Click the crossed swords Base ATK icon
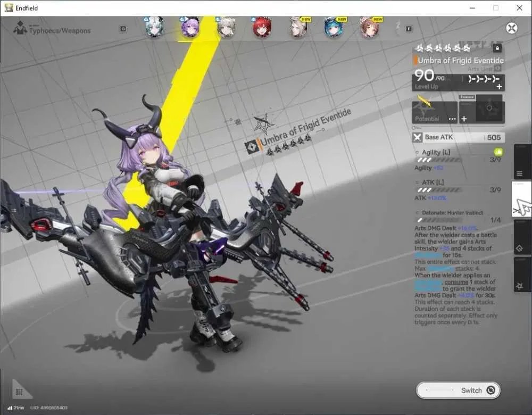 coord(417,137)
